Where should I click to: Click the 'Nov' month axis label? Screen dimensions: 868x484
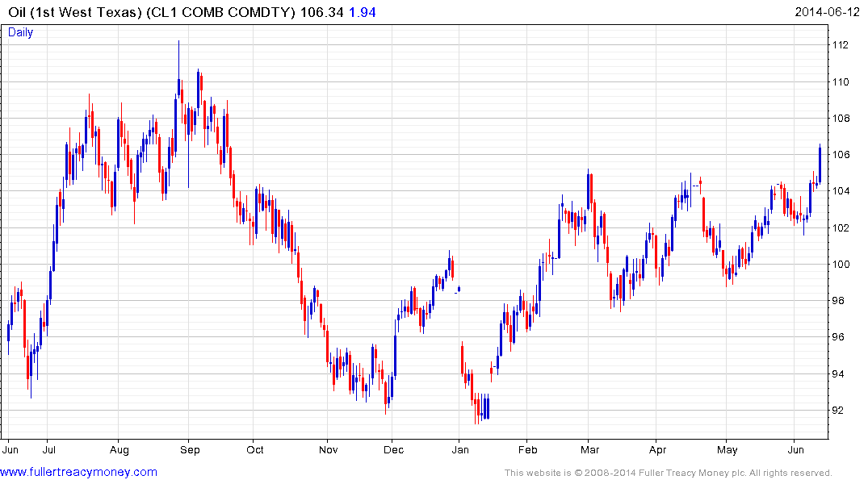click(329, 449)
